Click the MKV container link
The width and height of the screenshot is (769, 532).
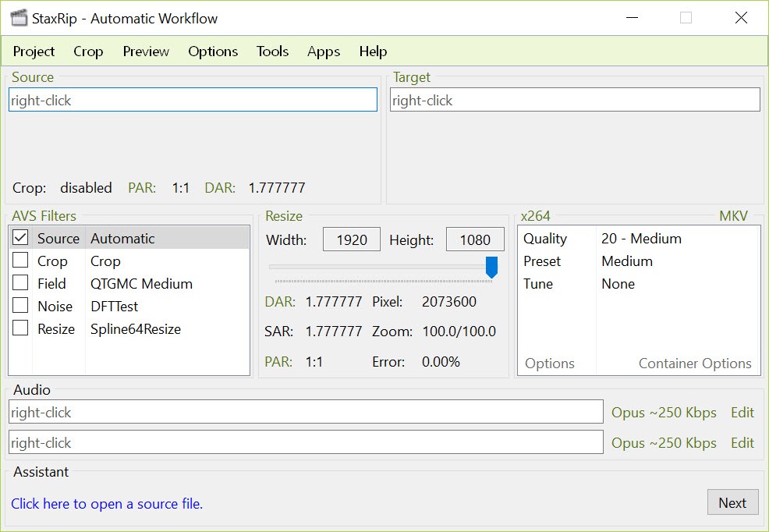pos(733,216)
